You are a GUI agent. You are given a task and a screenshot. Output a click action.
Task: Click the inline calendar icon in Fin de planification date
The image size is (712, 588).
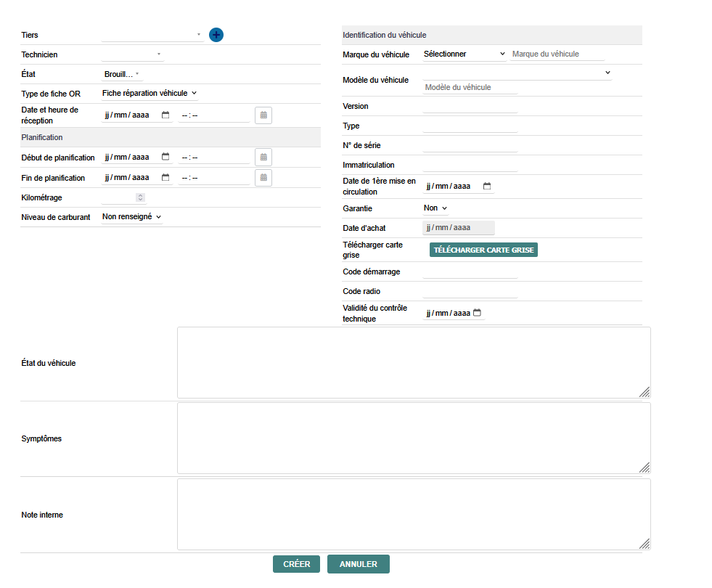coord(165,177)
